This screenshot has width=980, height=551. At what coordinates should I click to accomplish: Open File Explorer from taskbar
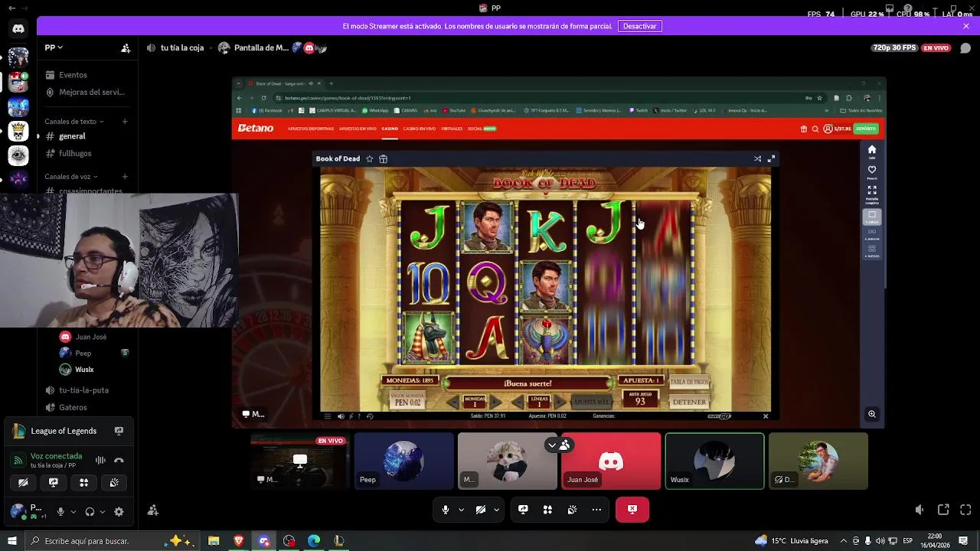click(214, 541)
